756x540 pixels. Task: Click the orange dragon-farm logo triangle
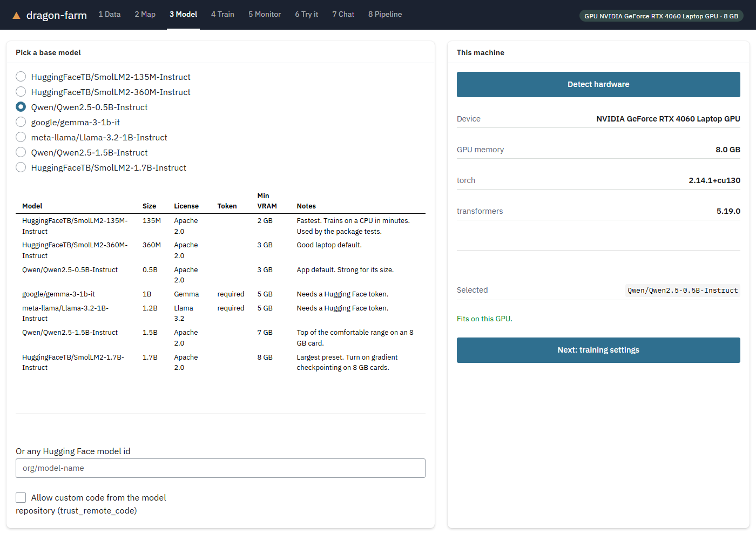point(16,16)
